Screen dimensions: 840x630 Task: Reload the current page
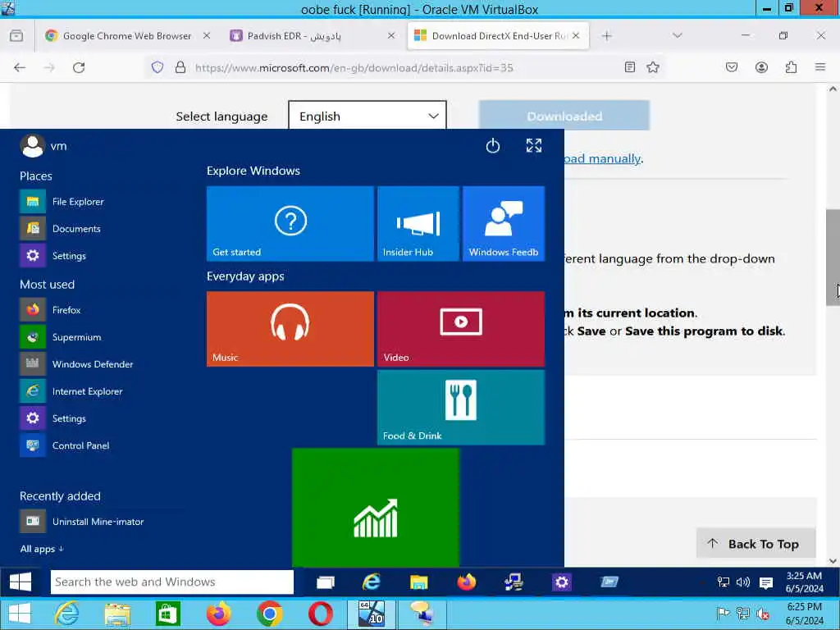coord(79,67)
